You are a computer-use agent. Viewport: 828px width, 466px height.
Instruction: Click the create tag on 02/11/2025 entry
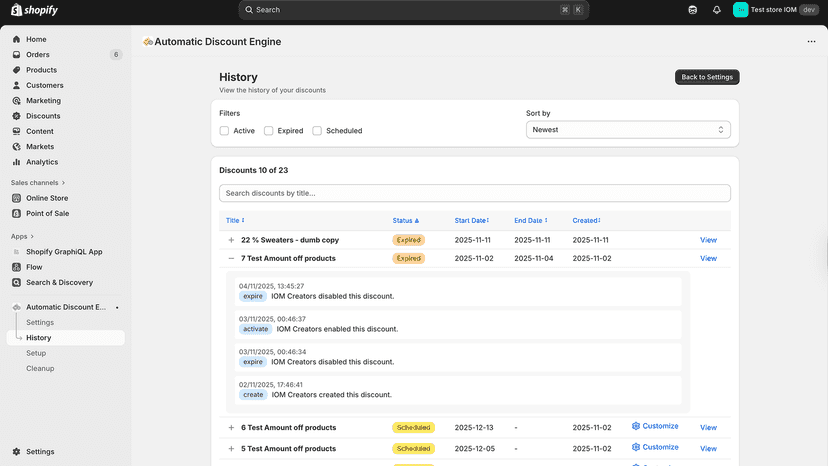point(253,395)
